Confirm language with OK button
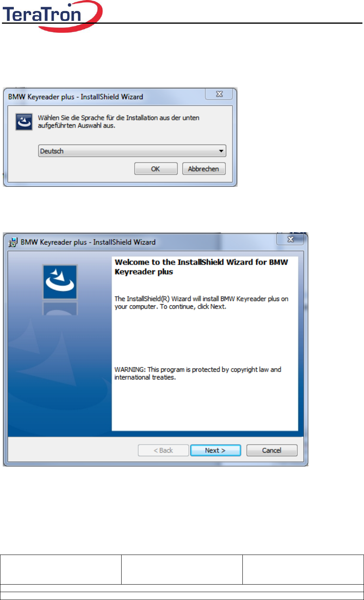 point(156,169)
